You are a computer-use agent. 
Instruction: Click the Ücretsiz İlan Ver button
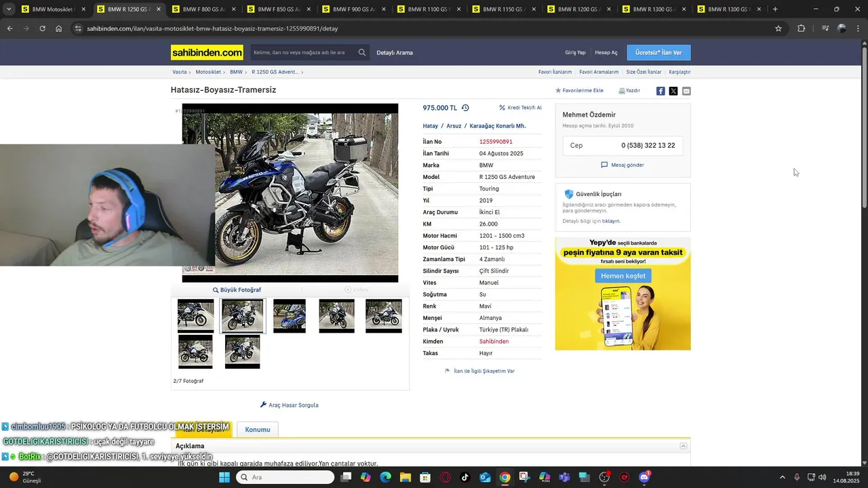658,52
